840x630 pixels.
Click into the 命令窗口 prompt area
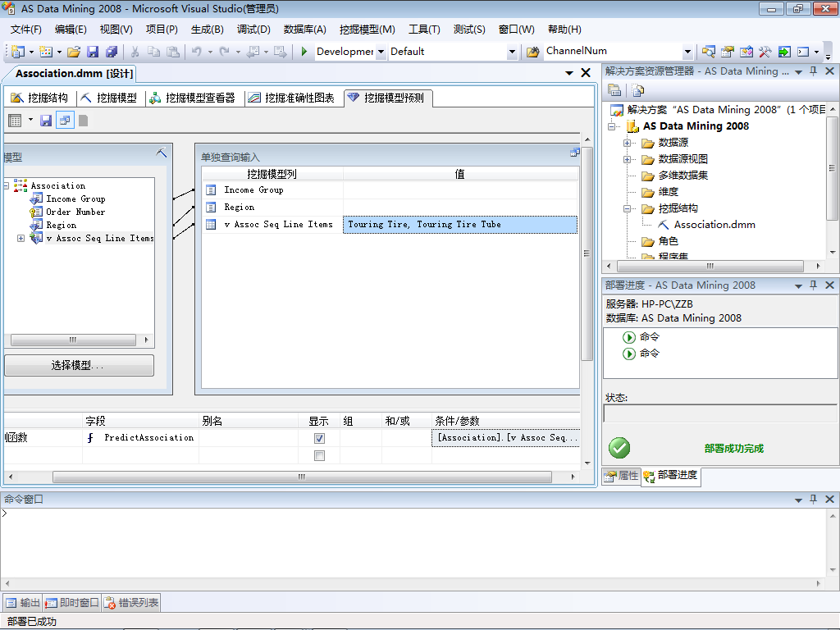coord(413,541)
